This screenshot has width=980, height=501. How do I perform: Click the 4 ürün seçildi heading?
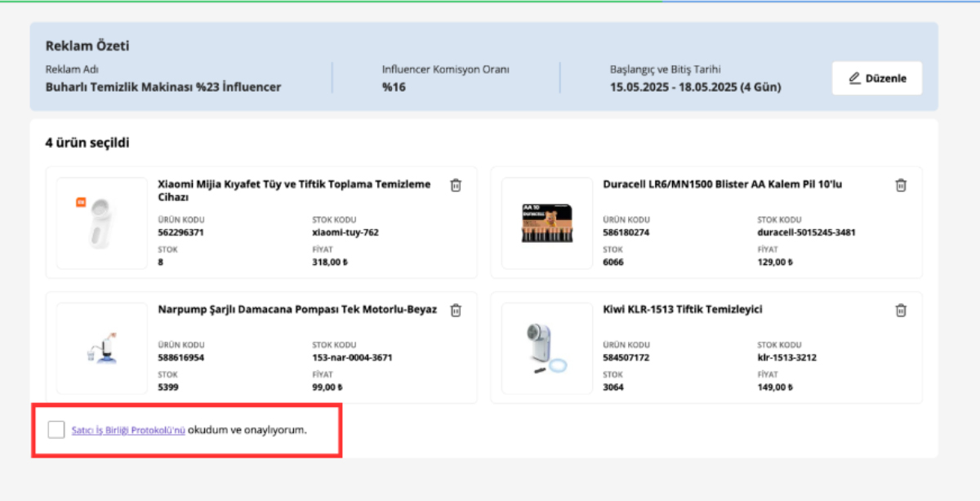tap(87, 143)
